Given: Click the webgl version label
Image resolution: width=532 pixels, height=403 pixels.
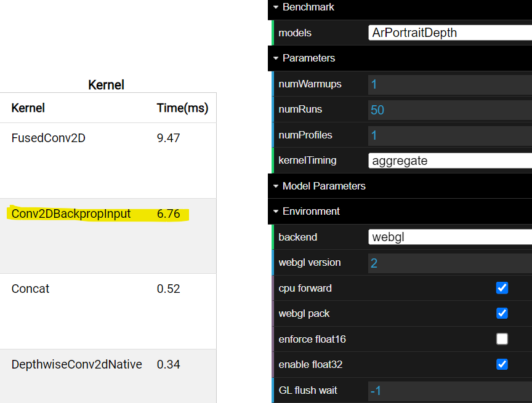Looking at the screenshot, I should tap(310, 262).
